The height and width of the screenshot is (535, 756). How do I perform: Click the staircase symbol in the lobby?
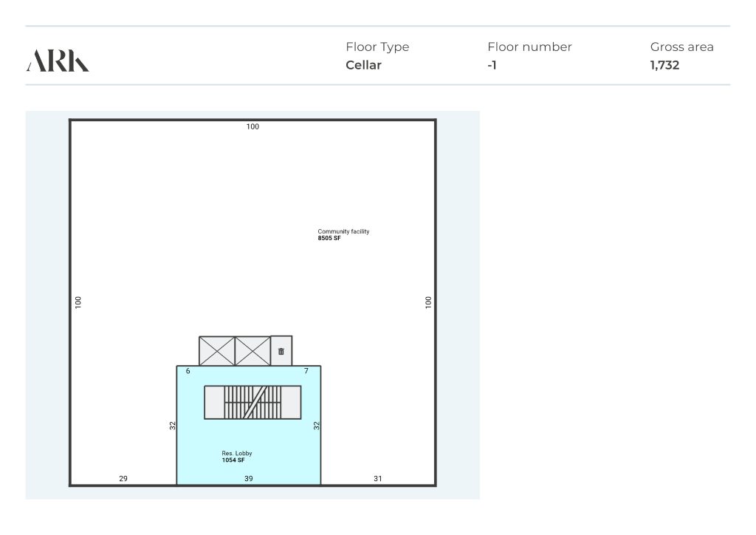point(252,403)
